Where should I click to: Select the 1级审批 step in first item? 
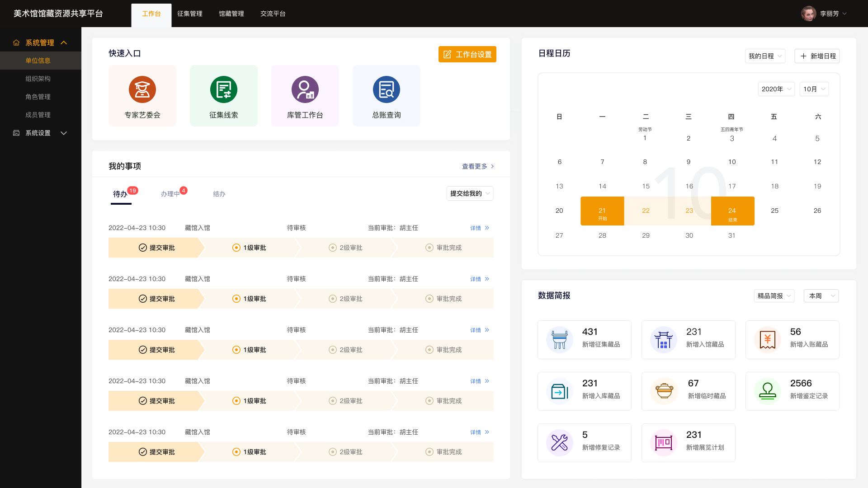[x=249, y=248]
